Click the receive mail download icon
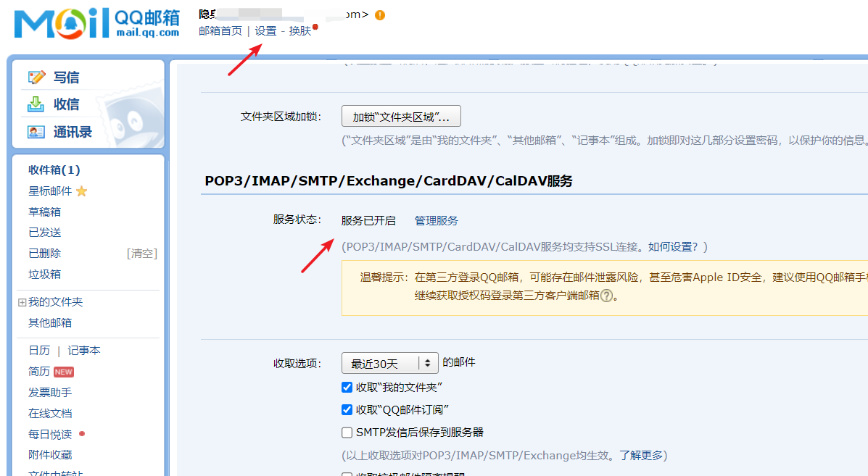Viewport: 868px width, 476px height. click(36, 104)
